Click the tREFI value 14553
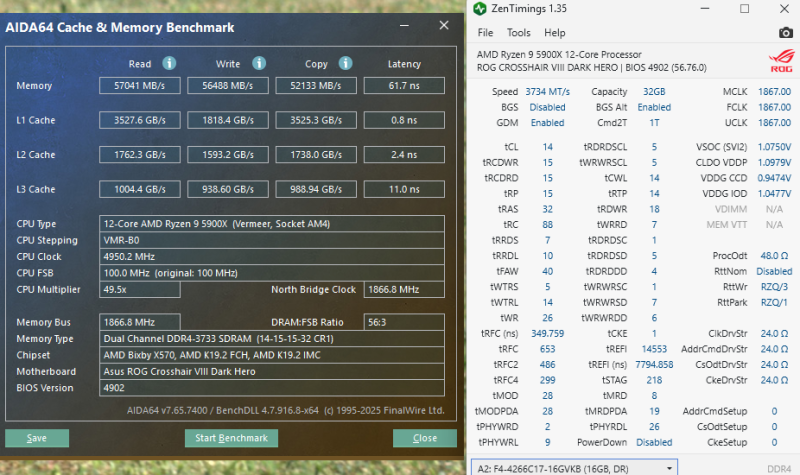800x475 pixels. coord(654,349)
